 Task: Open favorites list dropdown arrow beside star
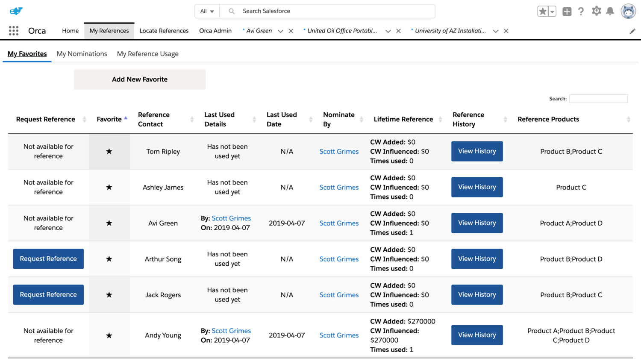coord(552,12)
